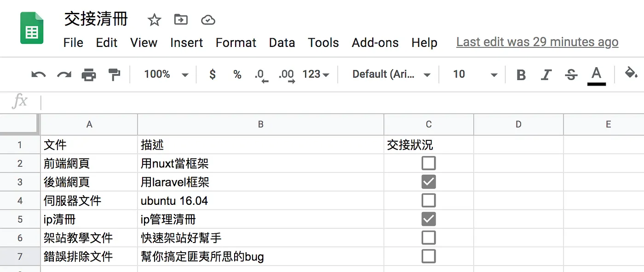The image size is (644, 272).
Task: Select row 7 header
Action: tap(20, 256)
